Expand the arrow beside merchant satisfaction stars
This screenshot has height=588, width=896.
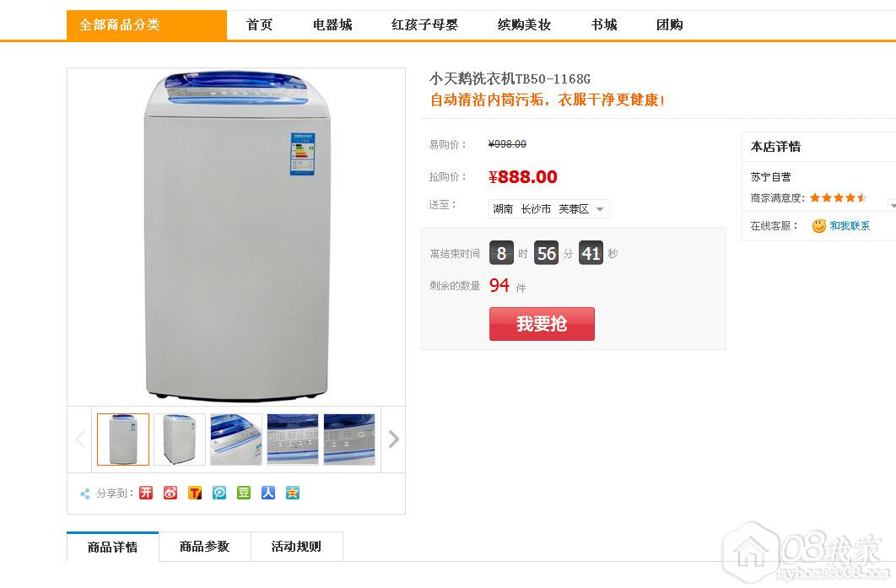[892, 205]
